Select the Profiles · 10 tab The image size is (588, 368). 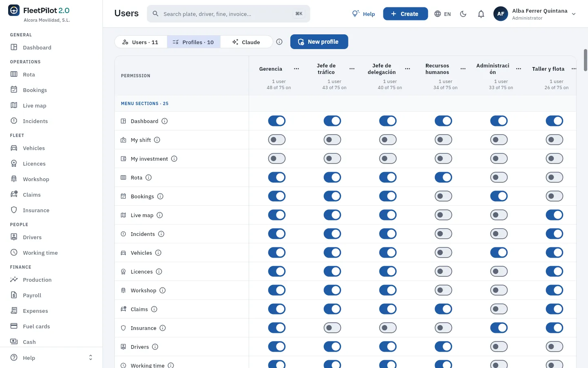point(194,42)
